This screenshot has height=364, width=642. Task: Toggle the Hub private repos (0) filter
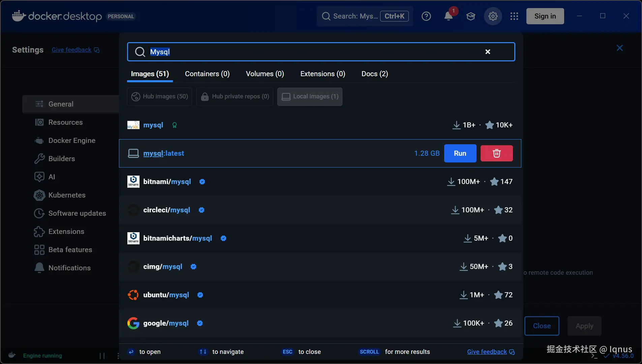pos(235,97)
